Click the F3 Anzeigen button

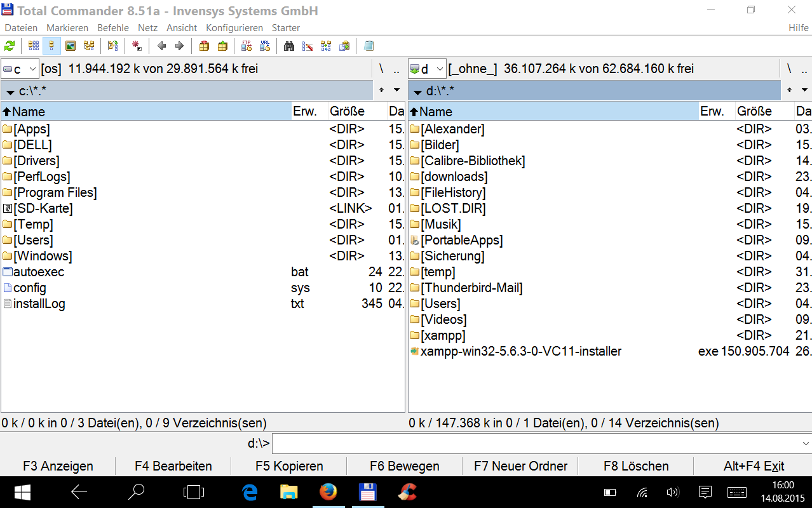pyautogui.click(x=58, y=466)
